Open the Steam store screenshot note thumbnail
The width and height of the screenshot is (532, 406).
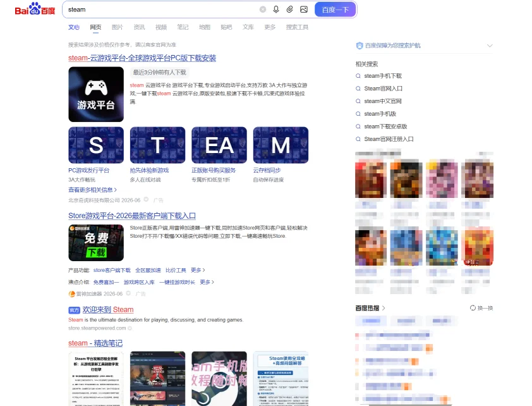[158, 379]
